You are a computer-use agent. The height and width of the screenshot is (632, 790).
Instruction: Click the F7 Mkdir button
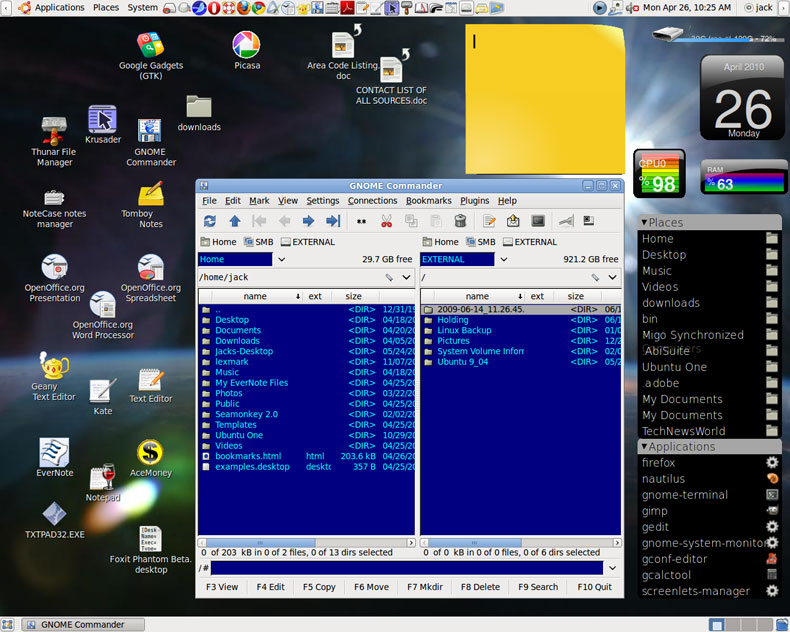(425, 587)
